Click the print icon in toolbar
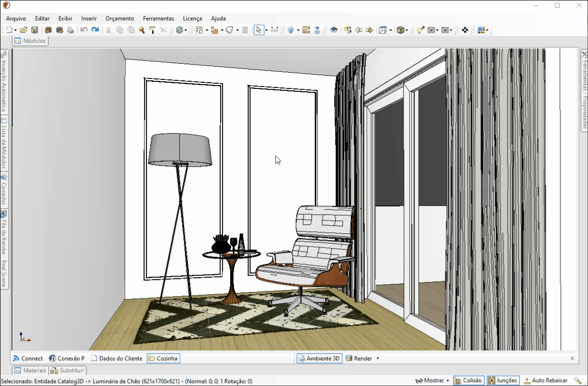 tap(70, 30)
